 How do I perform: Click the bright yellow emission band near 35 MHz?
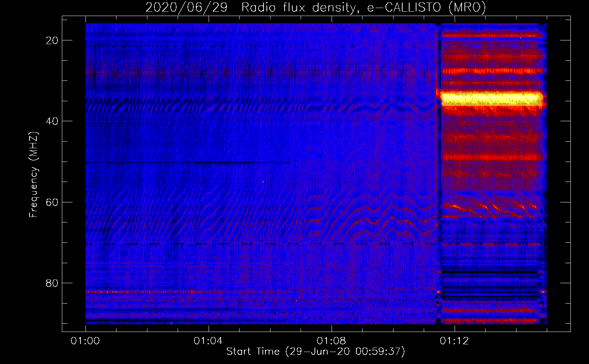coord(492,98)
